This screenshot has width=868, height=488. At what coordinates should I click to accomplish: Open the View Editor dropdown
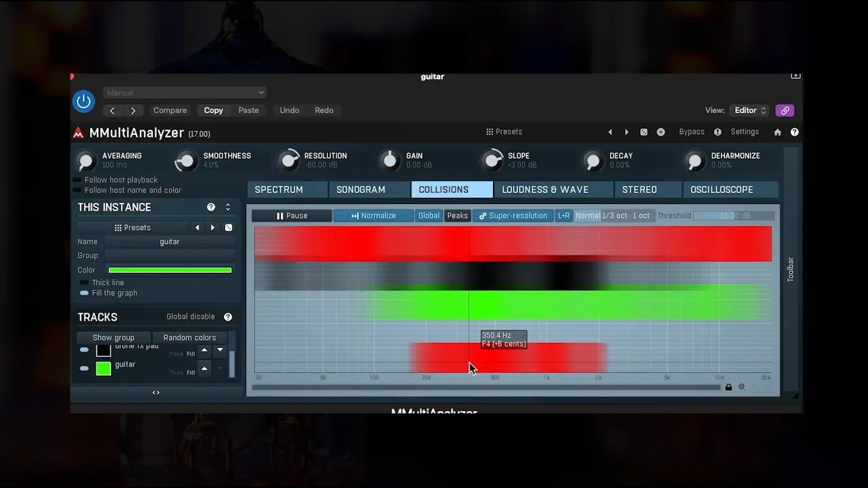750,110
